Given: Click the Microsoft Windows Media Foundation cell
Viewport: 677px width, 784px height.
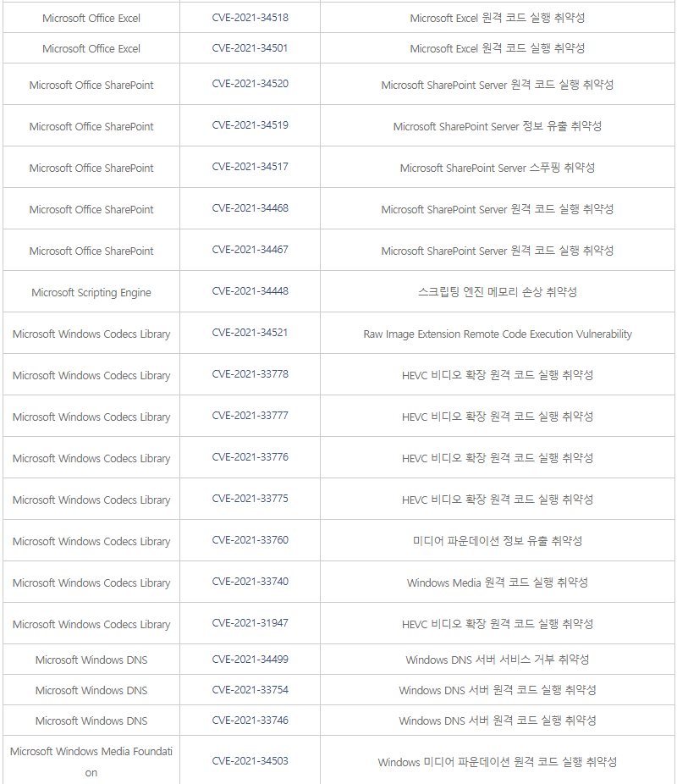Looking at the screenshot, I should click(91, 761).
